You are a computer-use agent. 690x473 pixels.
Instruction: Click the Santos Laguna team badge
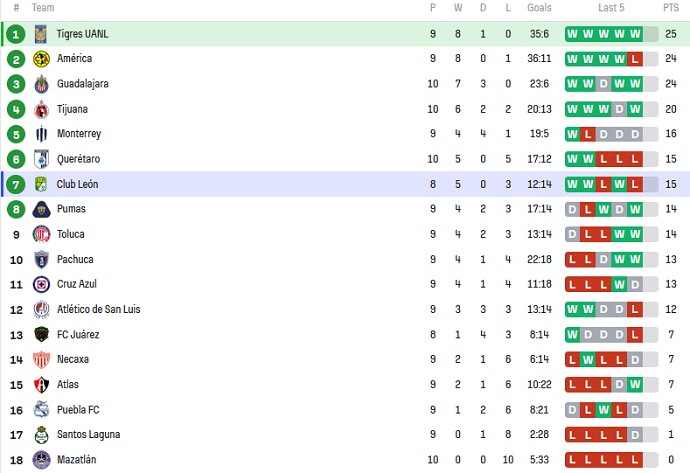pos(41,434)
